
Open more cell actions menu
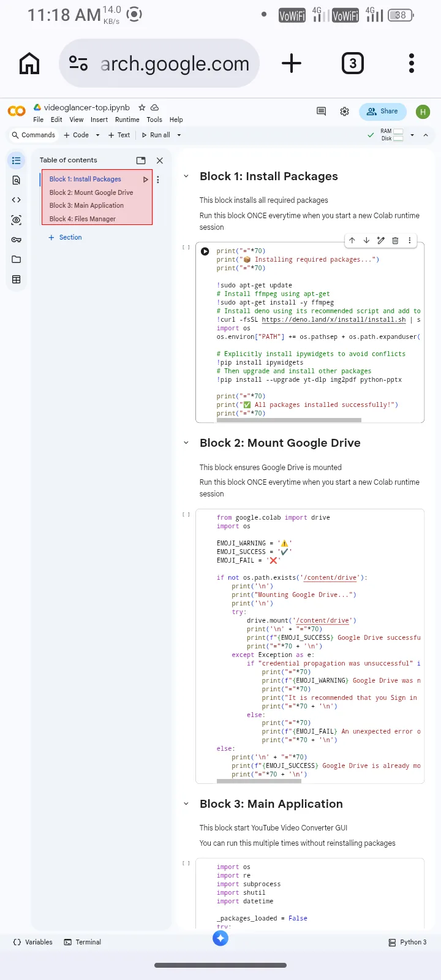click(410, 240)
